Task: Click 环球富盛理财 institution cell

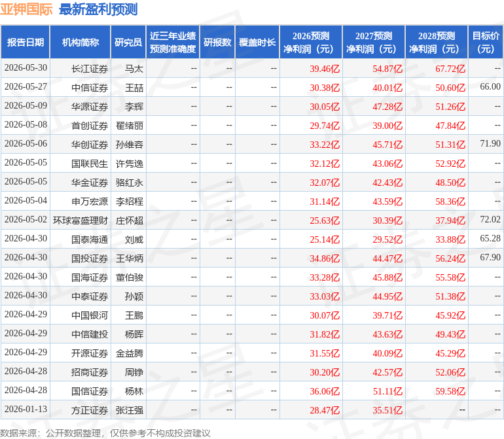Action: click(81, 220)
